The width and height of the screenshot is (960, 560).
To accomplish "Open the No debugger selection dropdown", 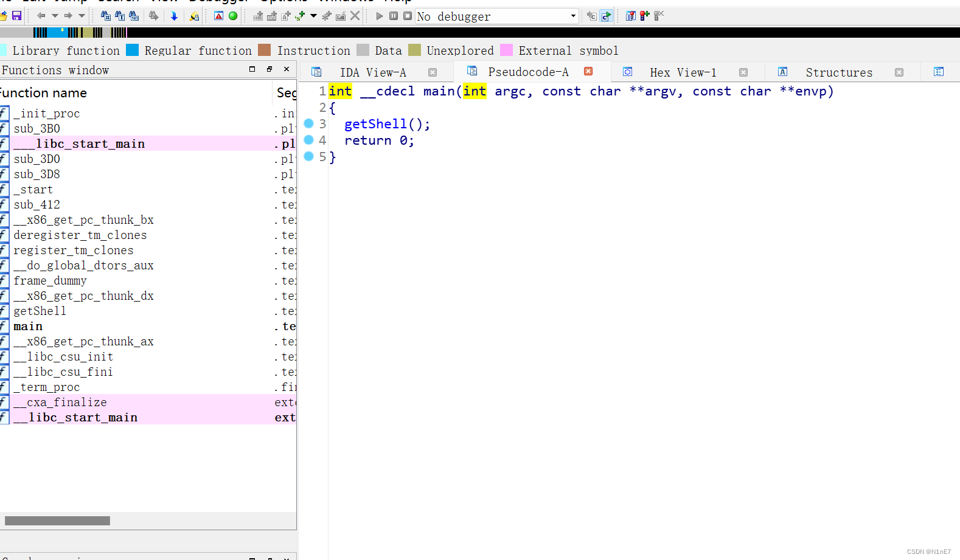I will [496, 16].
